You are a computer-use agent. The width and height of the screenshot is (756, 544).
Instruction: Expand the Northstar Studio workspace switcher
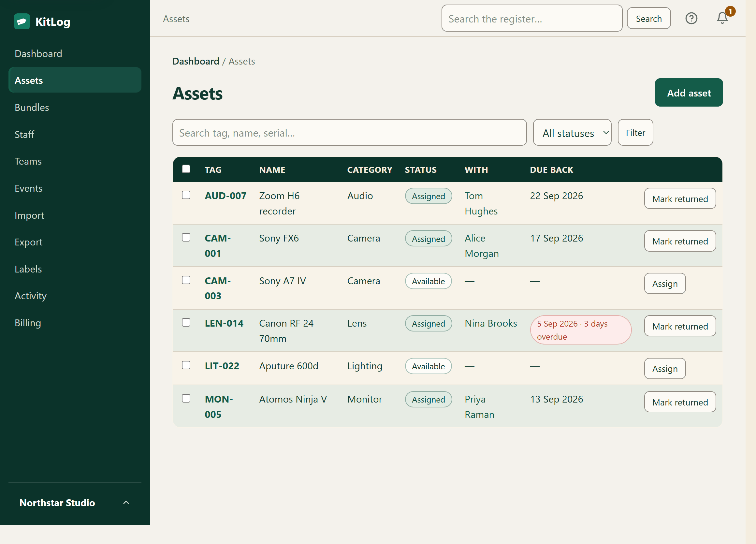[x=75, y=503]
